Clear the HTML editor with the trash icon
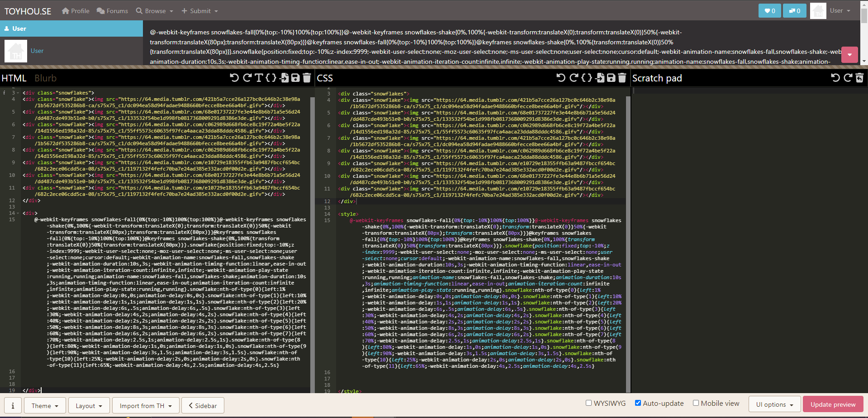868x418 pixels. [307, 78]
